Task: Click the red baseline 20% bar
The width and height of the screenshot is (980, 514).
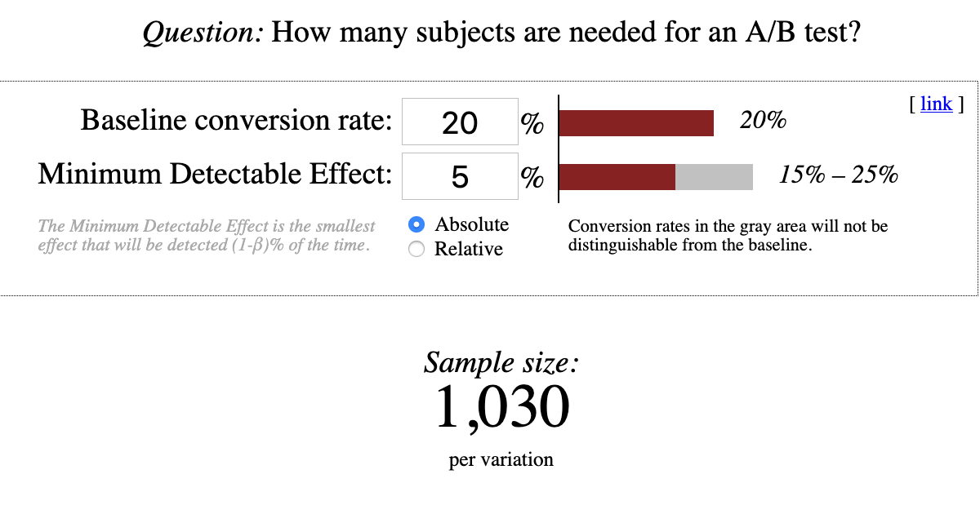Action: tap(636, 122)
